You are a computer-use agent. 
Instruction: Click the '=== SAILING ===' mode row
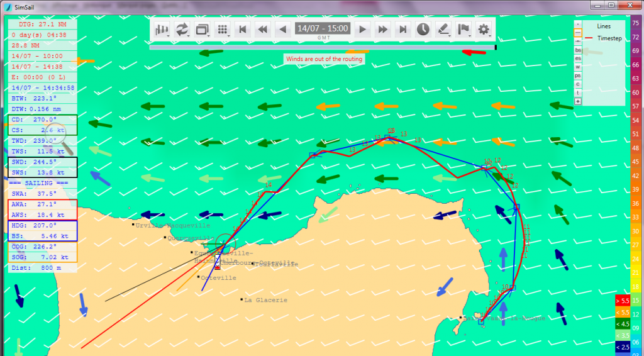pos(43,183)
